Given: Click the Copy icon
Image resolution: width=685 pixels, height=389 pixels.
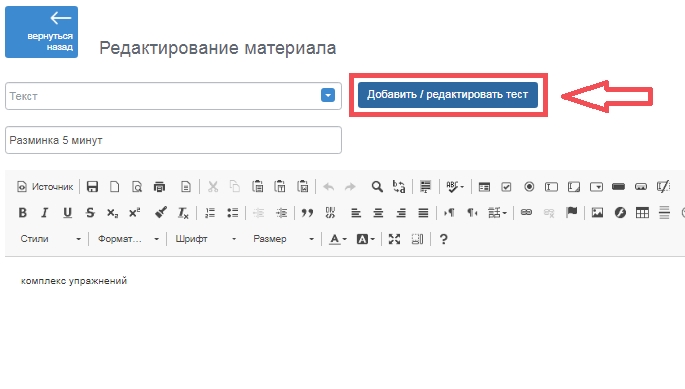Looking at the screenshot, I should [235, 187].
